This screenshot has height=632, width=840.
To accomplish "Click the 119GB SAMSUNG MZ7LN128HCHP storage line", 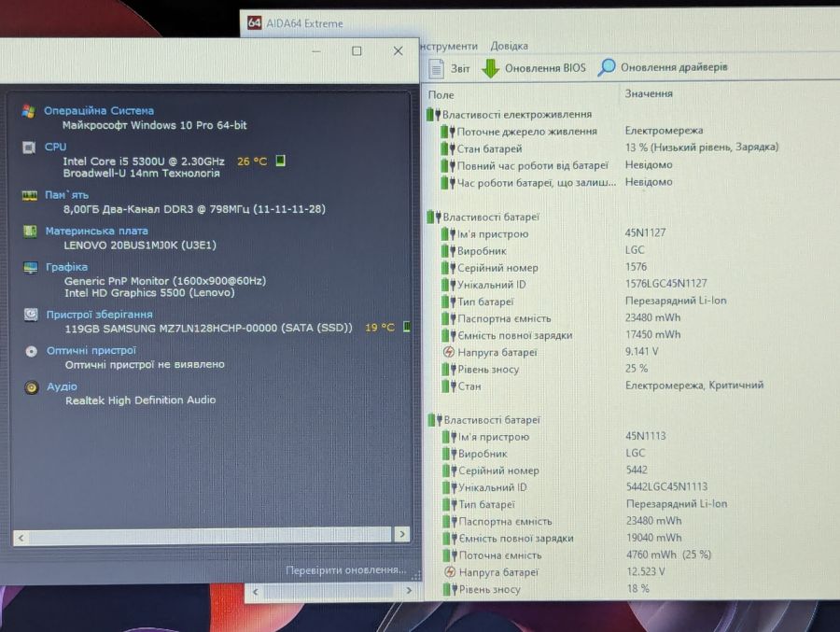I will 208,328.
